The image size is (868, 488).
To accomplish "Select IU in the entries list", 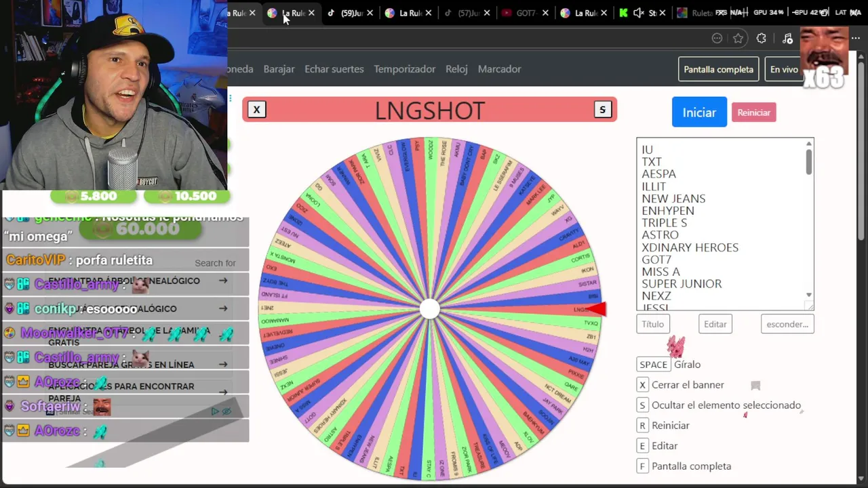I will pos(647,150).
